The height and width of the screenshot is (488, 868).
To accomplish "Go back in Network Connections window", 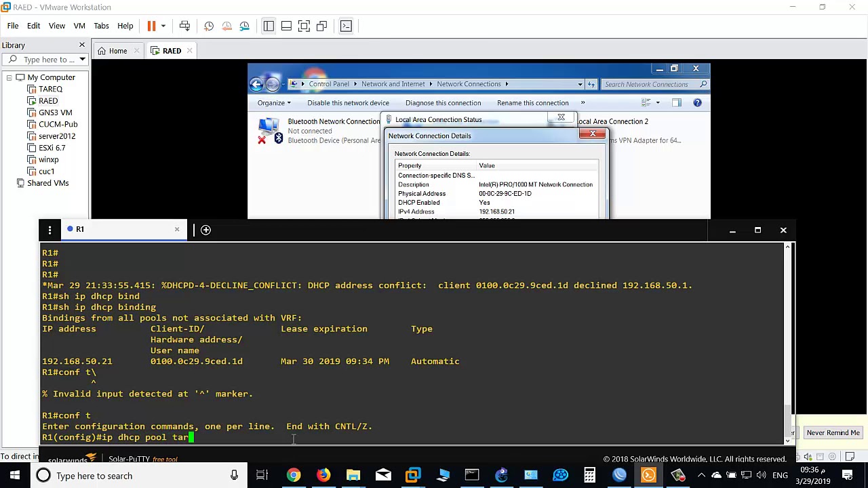I will coord(256,84).
